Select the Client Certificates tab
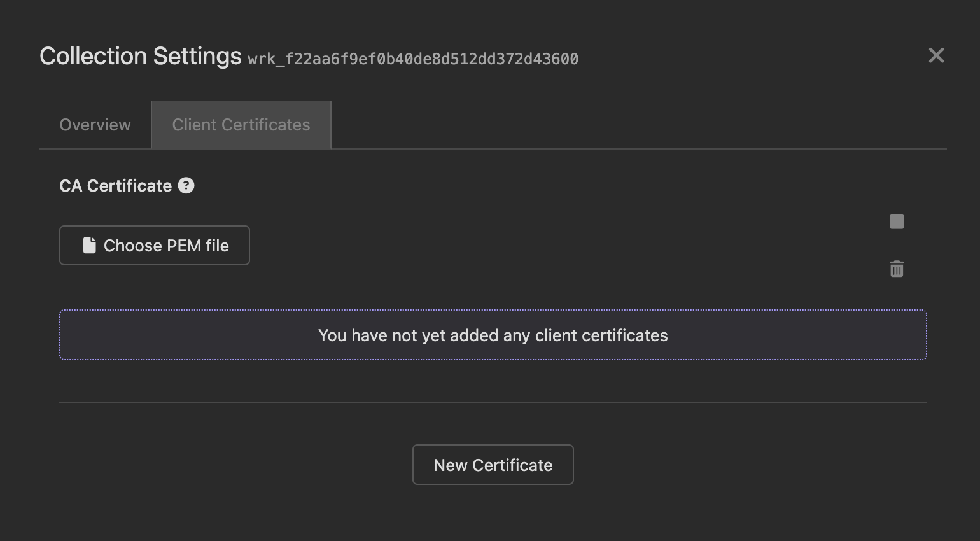The height and width of the screenshot is (541, 980). (x=241, y=125)
